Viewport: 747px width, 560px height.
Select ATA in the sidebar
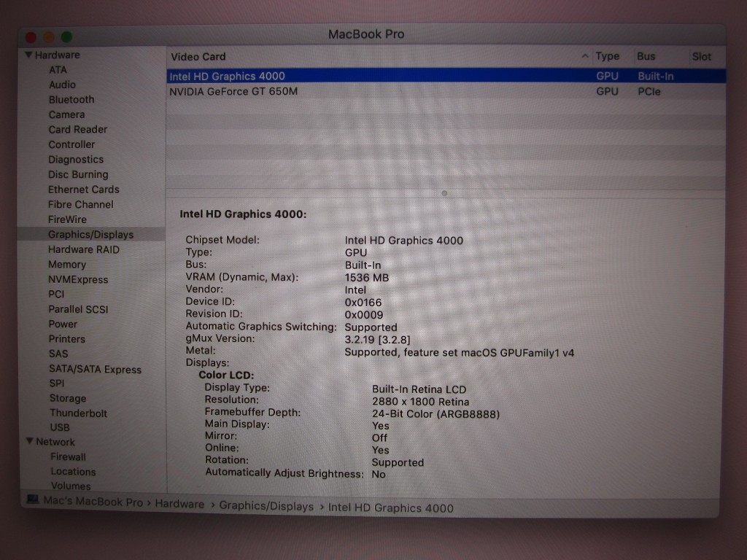tap(58, 70)
